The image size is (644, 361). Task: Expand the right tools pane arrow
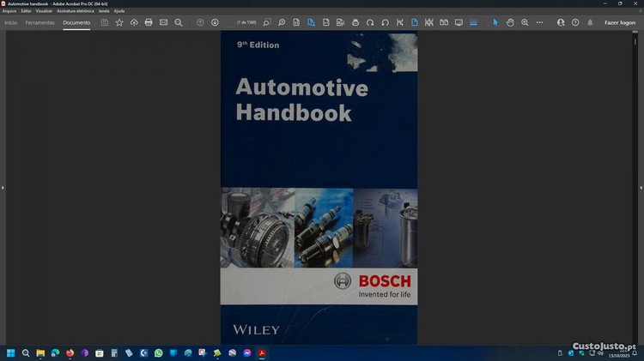click(641, 187)
